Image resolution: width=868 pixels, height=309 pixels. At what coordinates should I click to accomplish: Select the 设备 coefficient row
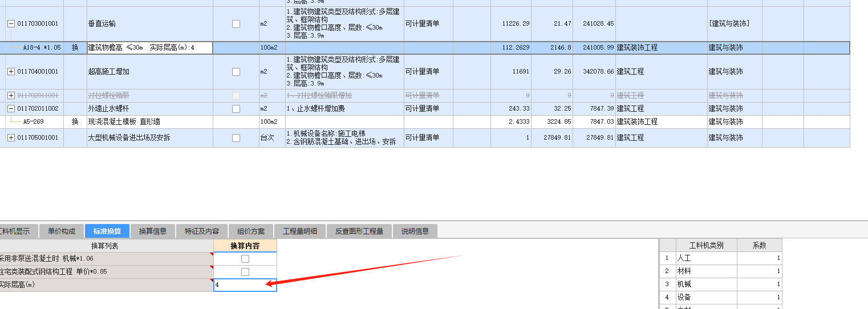[721, 298]
